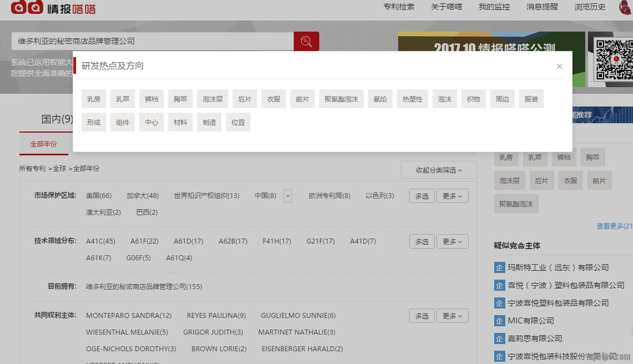Select the 全部年份 tab
633x364 pixels.
tap(43, 144)
